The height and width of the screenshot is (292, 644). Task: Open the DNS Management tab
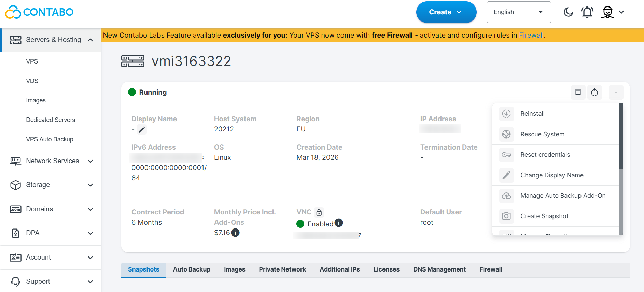click(439, 269)
